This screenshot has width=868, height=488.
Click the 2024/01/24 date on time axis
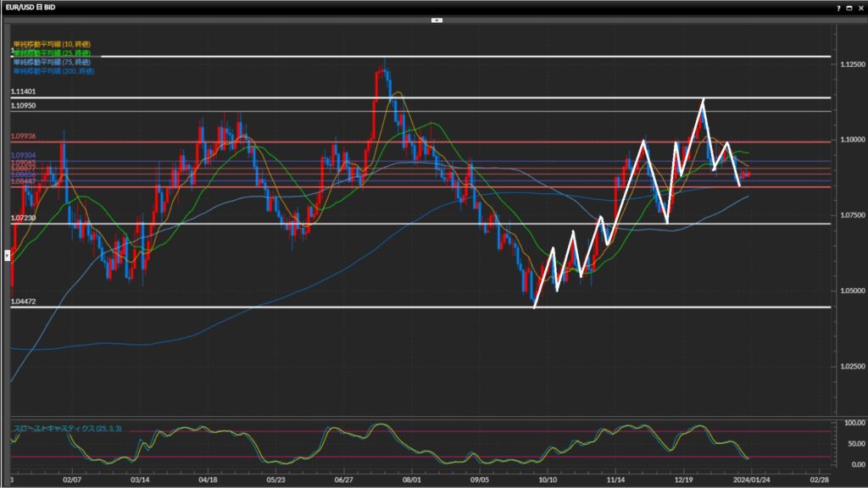[x=751, y=479]
